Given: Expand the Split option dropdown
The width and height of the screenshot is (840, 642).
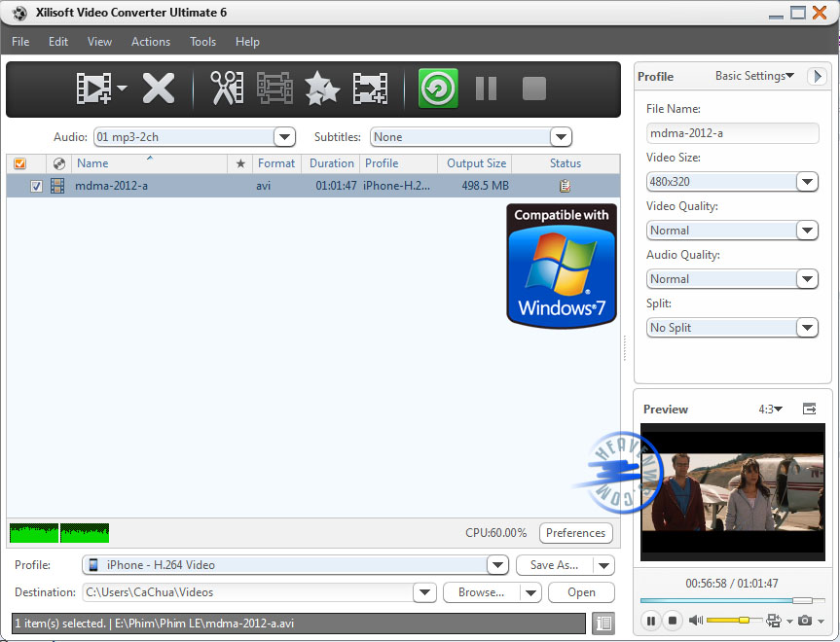Looking at the screenshot, I should [807, 328].
